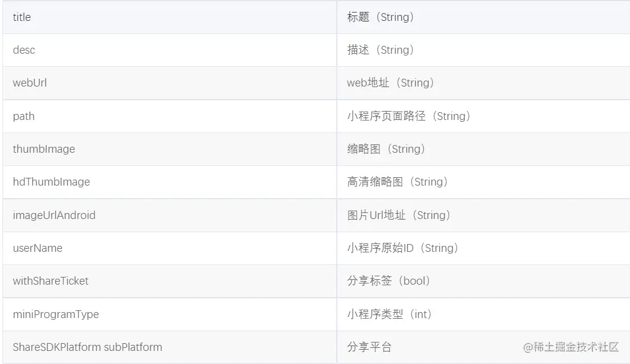Click the thumbImage parameter cell

tap(44, 149)
